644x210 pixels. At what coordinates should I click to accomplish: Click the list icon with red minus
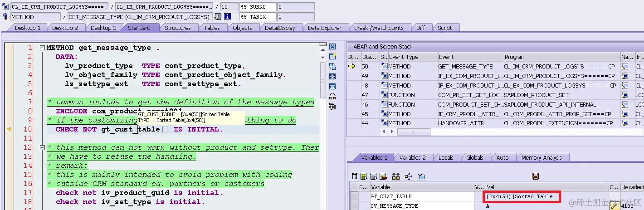(x=383, y=176)
